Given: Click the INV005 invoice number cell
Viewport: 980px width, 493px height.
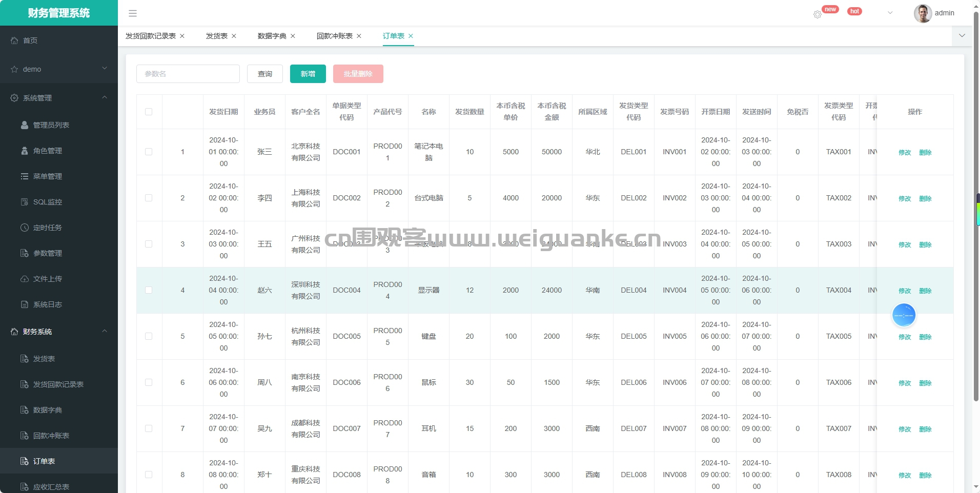Looking at the screenshot, I should click(x=675, y=336).
